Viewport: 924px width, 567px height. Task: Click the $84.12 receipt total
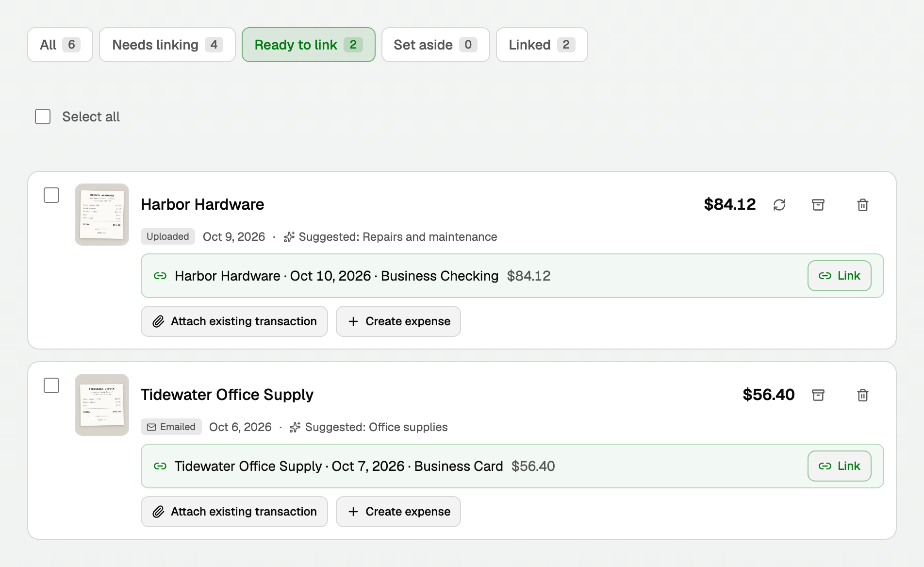tap(730, 204)
